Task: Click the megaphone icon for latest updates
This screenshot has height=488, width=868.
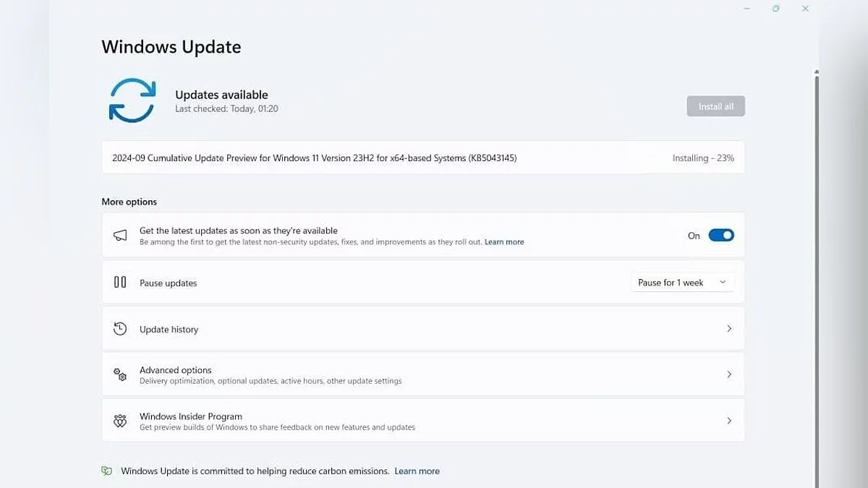Action: tap(120, 236)
